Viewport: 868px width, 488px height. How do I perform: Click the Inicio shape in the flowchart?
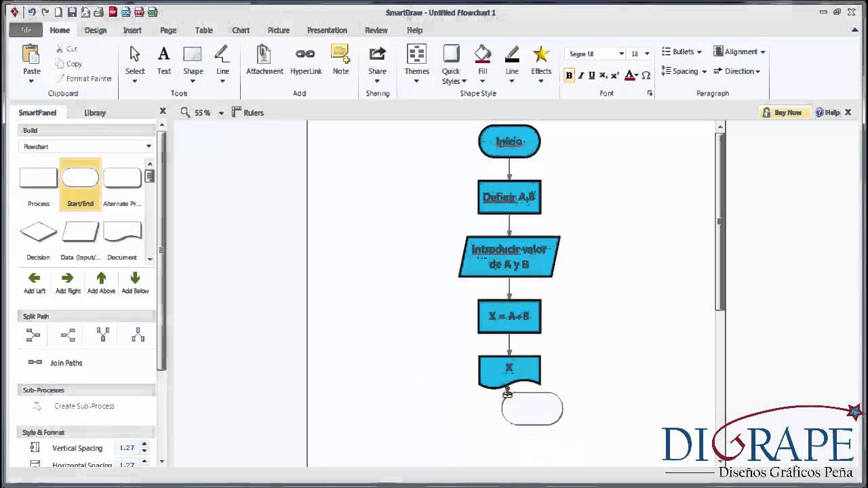(x=509, y=142)
